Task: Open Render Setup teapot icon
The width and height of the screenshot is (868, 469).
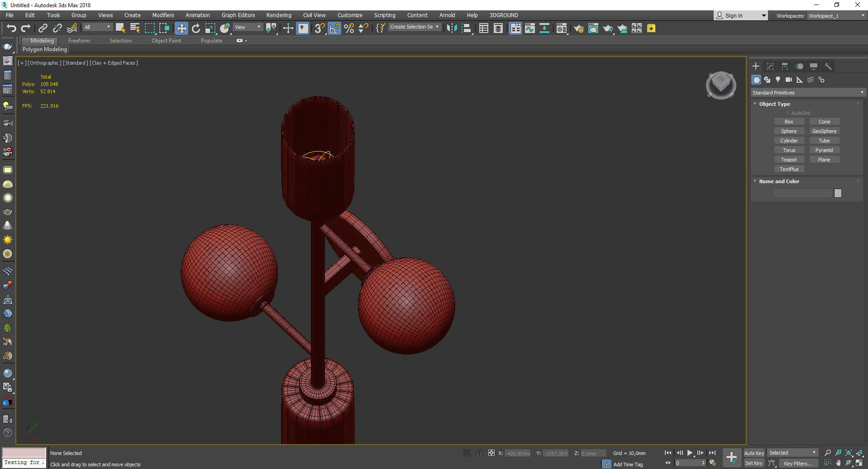Action: [579, 28]
